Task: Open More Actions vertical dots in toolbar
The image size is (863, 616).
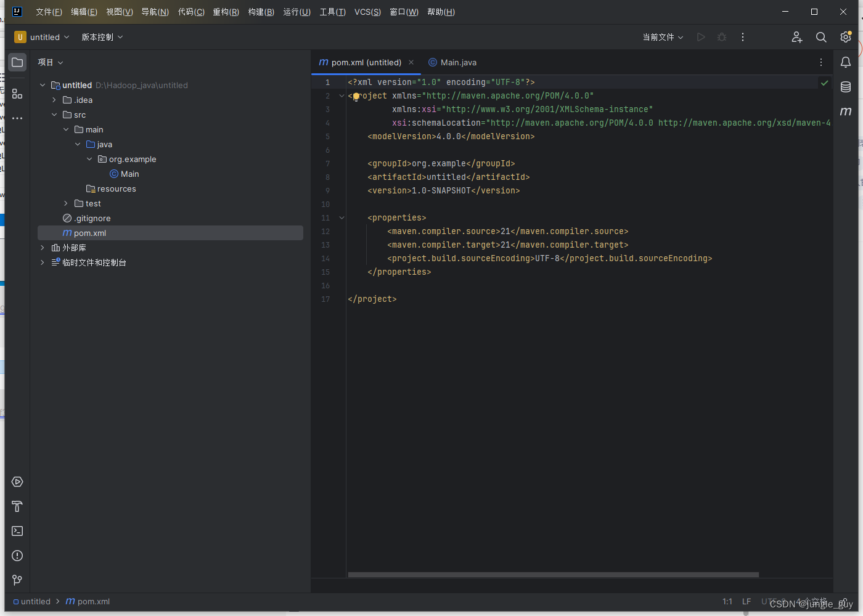Action: pos(743,37)
